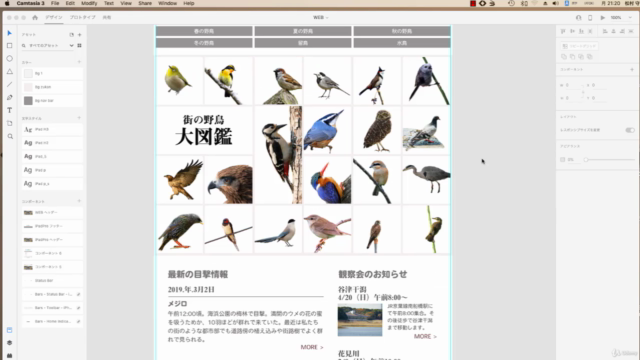The width and height of the screenshot is (640, 360).
Task: Choose the Text tool
Action: [9, 110]
